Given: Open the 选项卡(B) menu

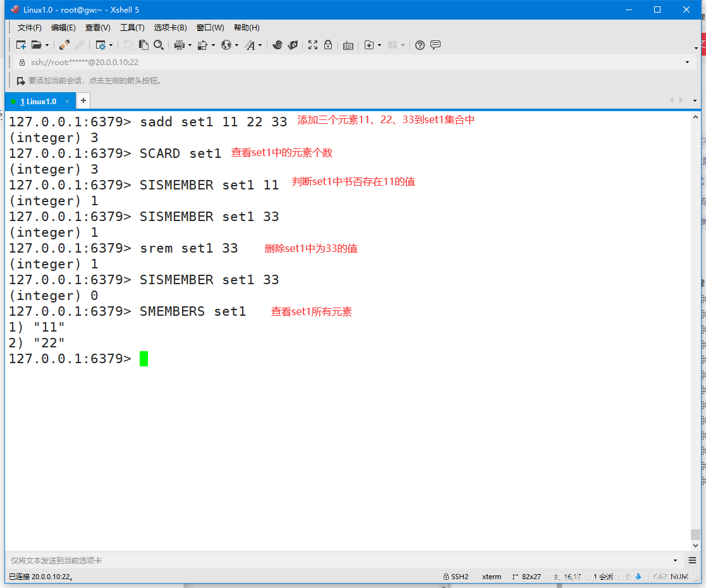Looking at the screenshot, I should coord(170,27).
